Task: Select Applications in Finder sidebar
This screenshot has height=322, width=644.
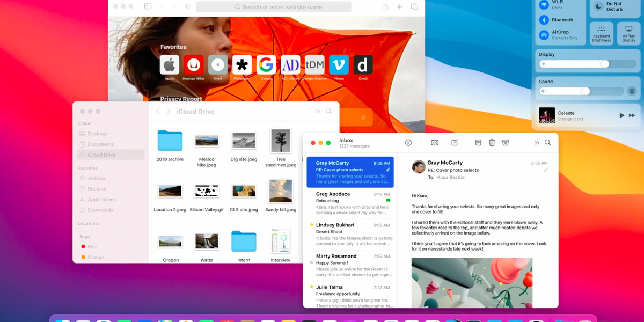Action: click(x=111, y=200)
